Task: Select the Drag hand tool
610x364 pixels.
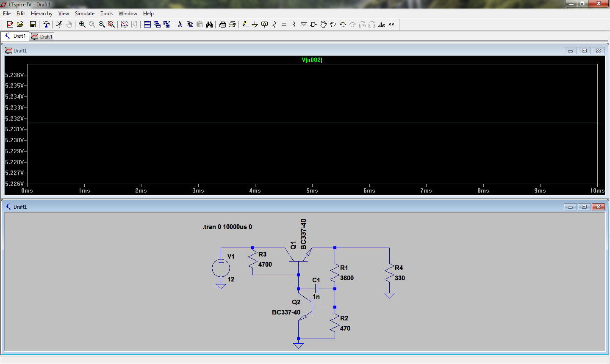Action: [x=333, y=25]
